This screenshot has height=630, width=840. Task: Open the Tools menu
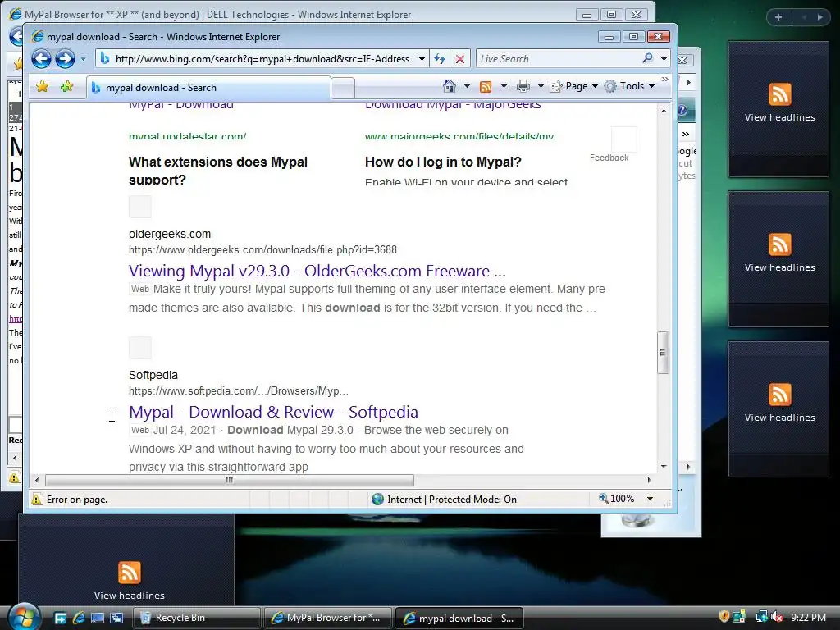629,86
